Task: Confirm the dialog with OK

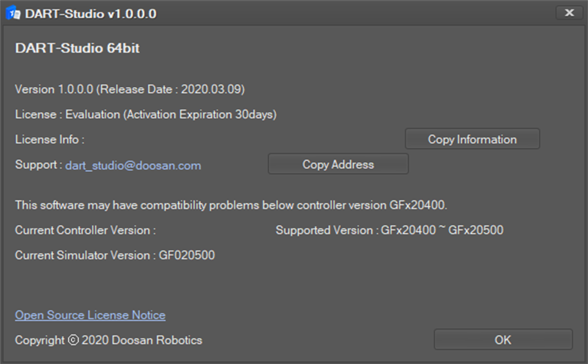Action: click(503, 340)
